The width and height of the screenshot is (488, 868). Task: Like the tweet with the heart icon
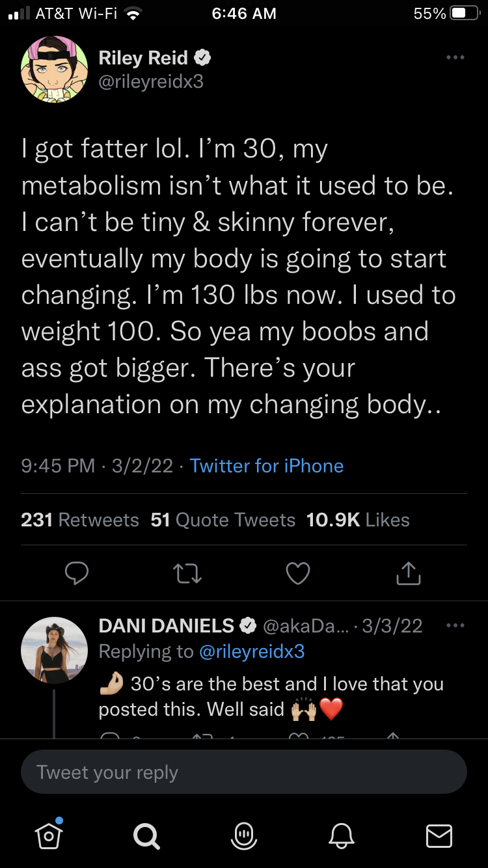pyautogui.click(x=298, y=573)
